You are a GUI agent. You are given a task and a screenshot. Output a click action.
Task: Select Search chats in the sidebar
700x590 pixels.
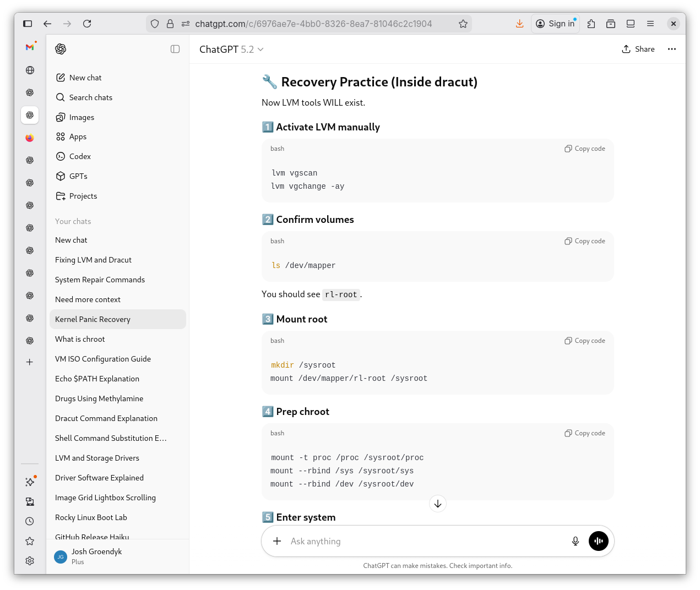pyautogui.click(x=90, y=97)
